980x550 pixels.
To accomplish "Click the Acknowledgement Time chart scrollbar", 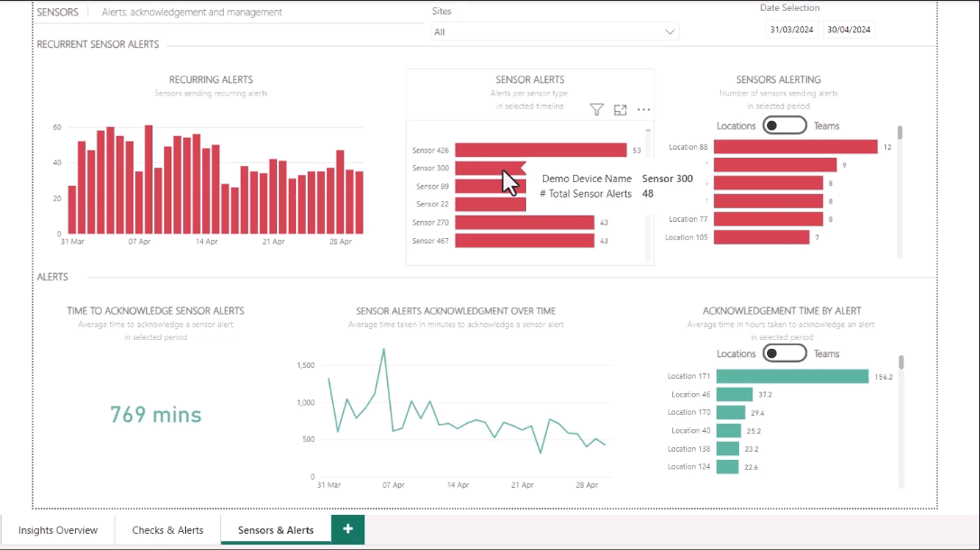I will 900,362.
